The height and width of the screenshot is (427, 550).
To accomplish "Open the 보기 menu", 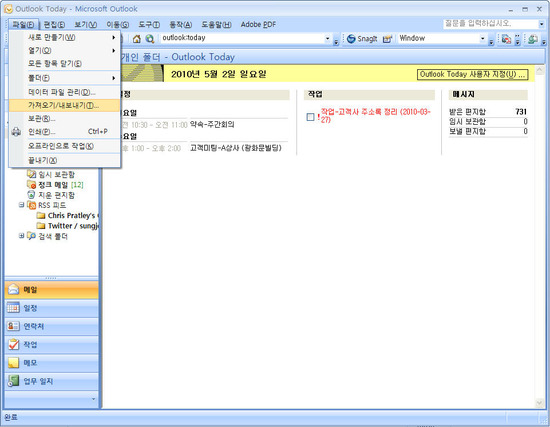I will [x=86, y=25].
